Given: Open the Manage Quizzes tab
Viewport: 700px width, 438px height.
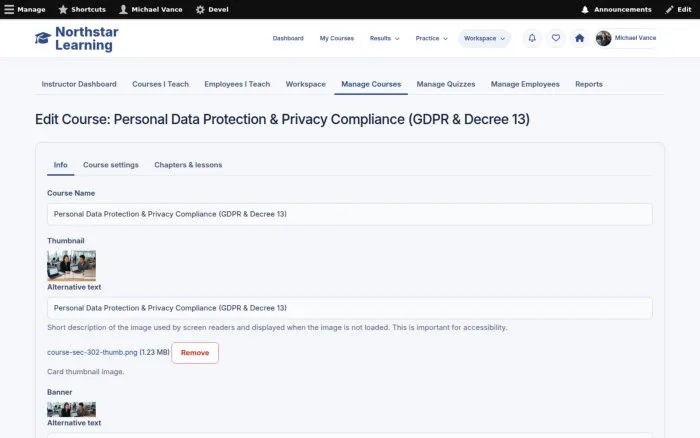Looking at the screenshot, I should 446,84.
